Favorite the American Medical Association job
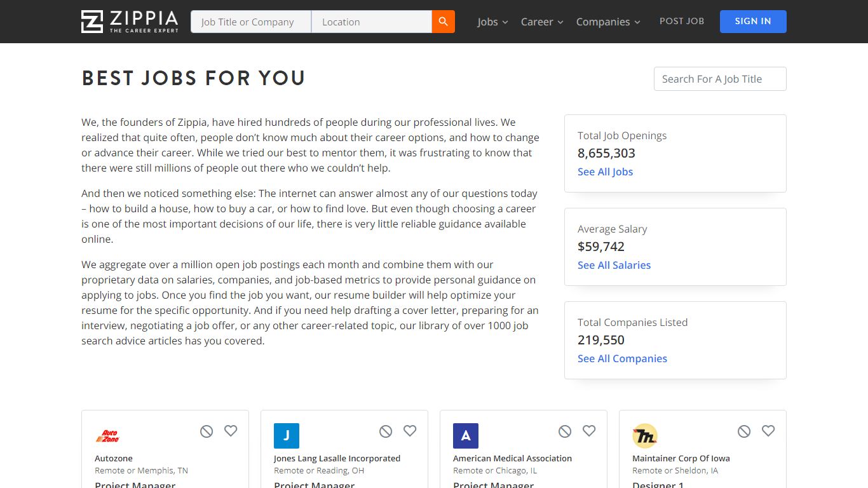Screen dimensions: 868x488 (x=589, y=431)
